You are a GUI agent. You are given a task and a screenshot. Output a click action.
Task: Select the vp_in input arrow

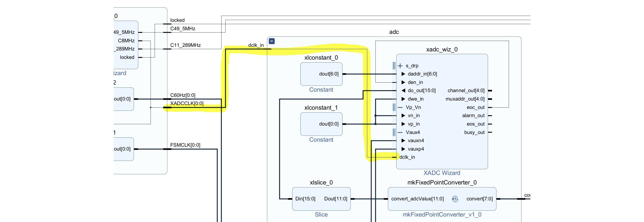[x=403, y=124]
